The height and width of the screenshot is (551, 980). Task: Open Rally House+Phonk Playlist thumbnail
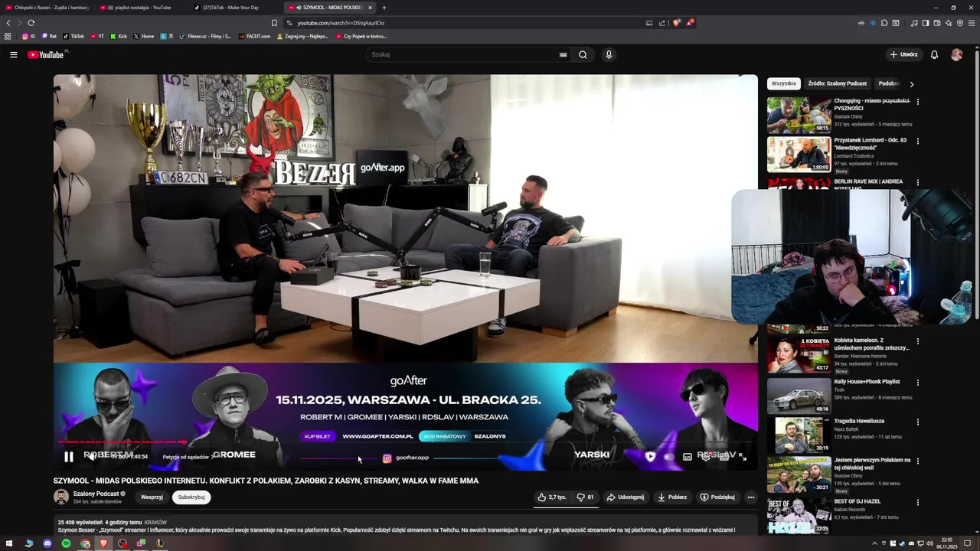799,396
